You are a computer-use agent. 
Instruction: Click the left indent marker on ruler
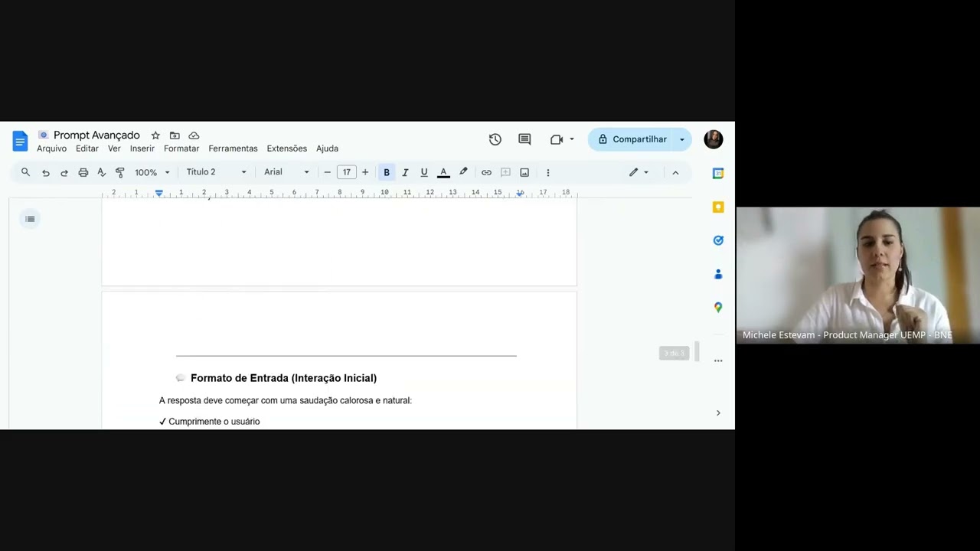point(159,194)
